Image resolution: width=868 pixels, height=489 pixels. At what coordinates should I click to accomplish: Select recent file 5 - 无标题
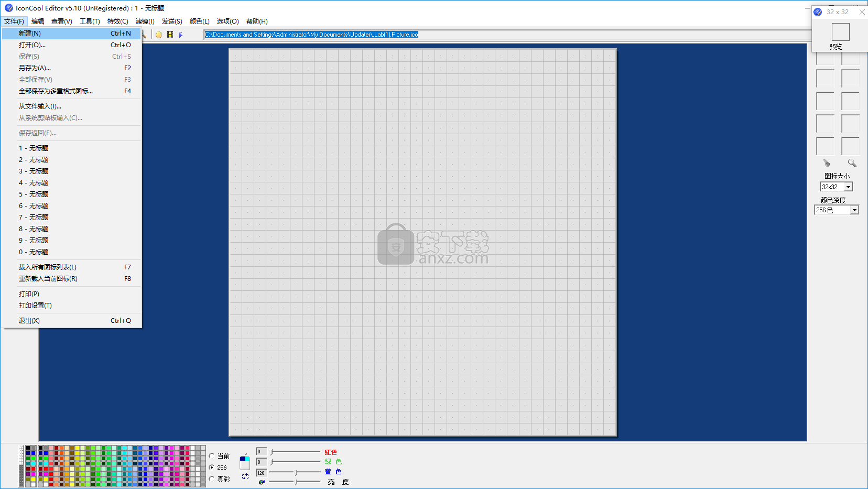72,194
